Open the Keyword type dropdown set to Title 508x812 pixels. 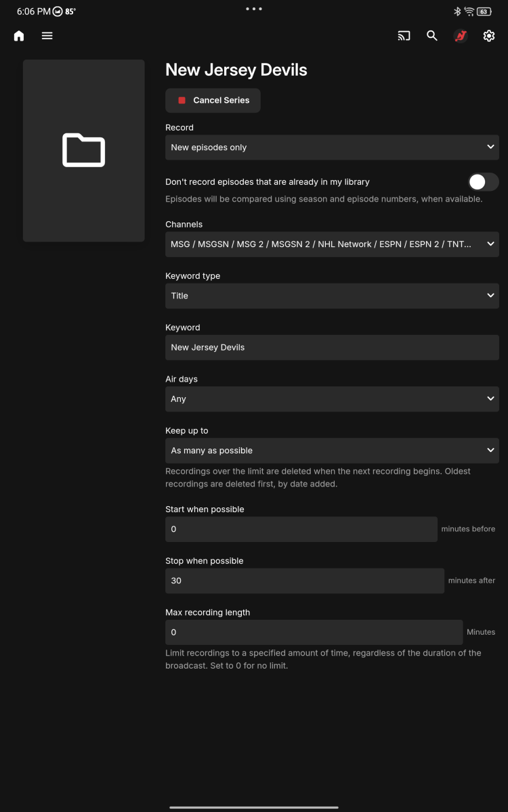tap(332, 296)
